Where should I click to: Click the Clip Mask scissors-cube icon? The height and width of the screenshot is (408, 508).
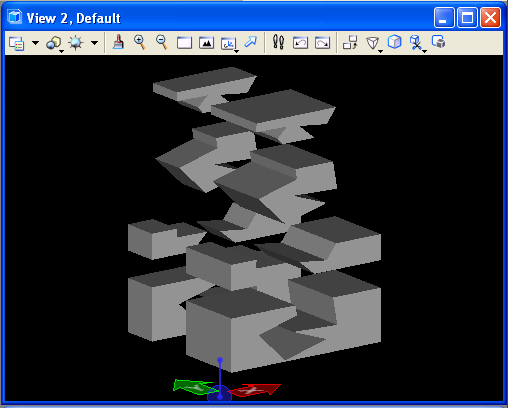[x=417, y=43]
